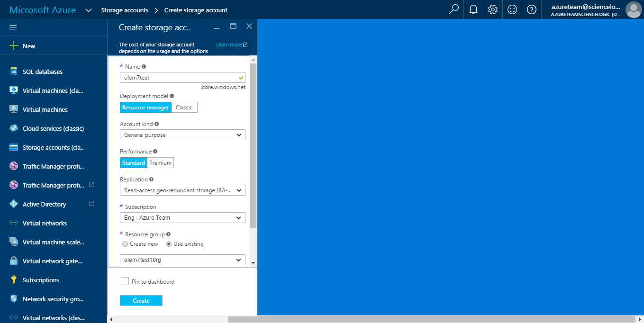Select Resource manager deployment model
The height and width of the screenshot is (323, 644).
coord(145,108)
